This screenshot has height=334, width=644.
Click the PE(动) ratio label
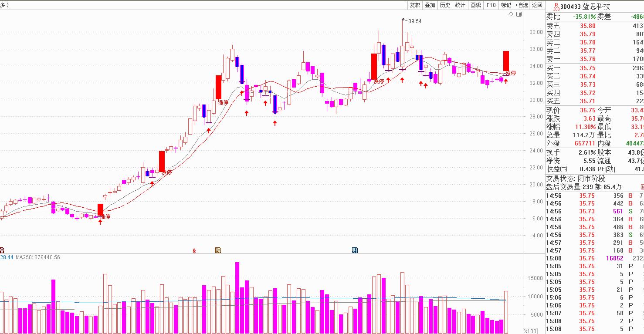click(x=607, y=169)
